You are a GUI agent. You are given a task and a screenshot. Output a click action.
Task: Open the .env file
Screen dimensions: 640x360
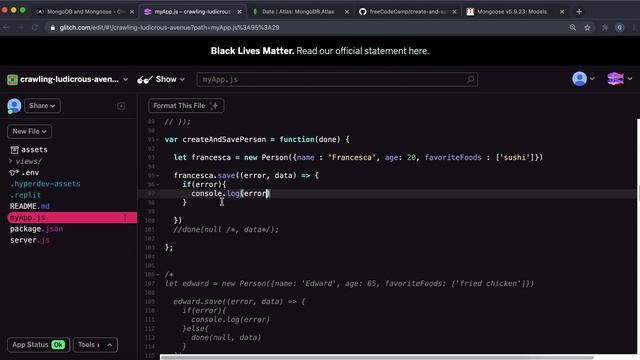point(30,173)
